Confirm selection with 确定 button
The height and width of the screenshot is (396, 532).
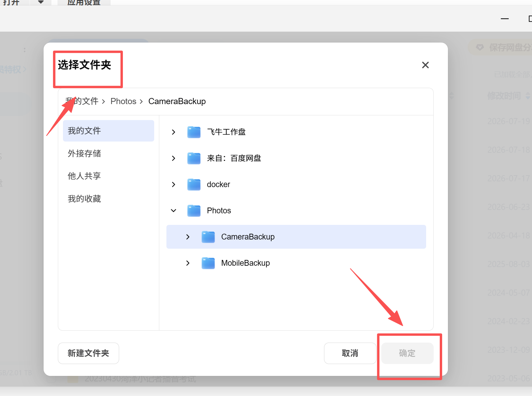[407, 353]
